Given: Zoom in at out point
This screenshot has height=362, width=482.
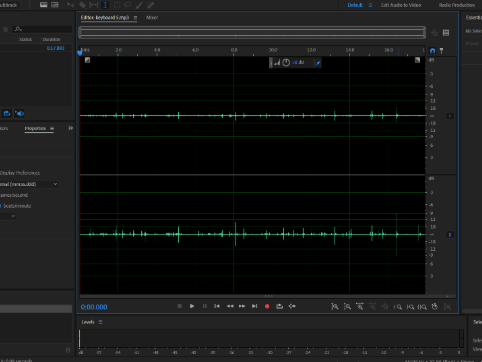Looking at the screenshot, I should [x=410, y=307].
